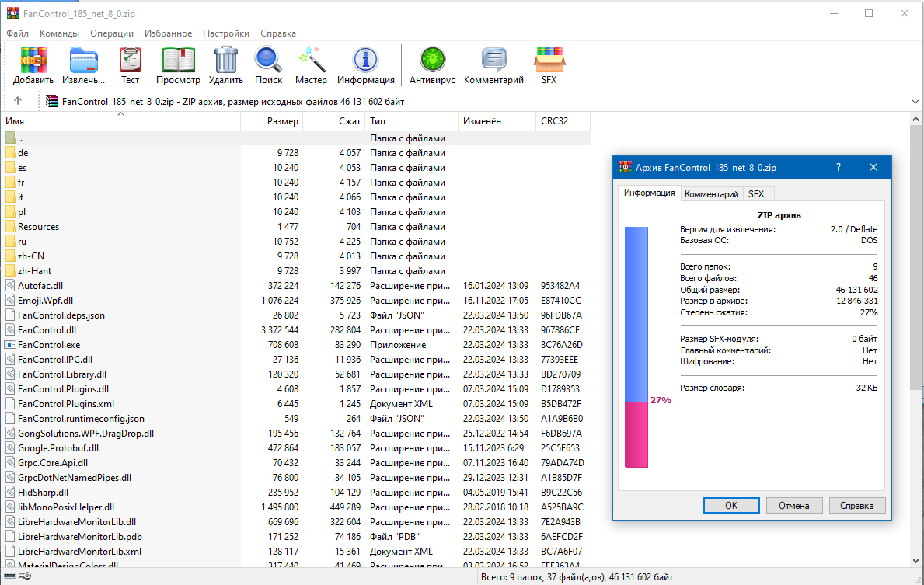Click the de folder icon
This screenshot has width=924, height=585.
coord(10,153)
